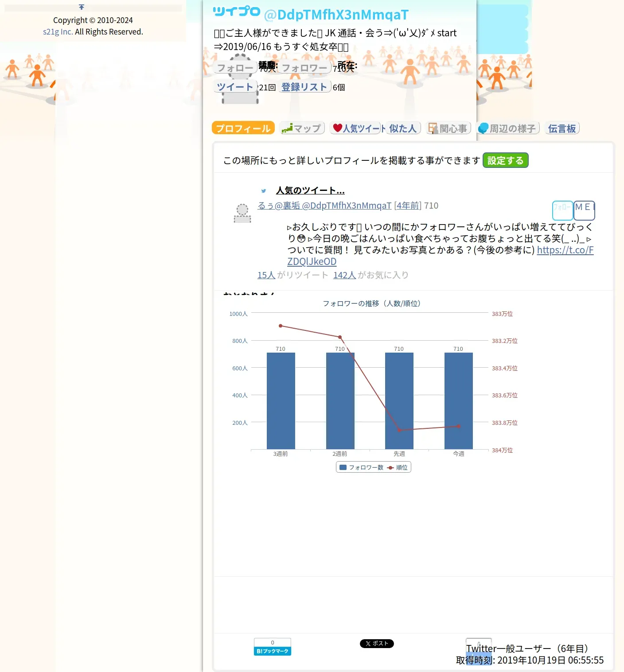Toggle the 順位 series in the chart legend
This screenshot has height=672, width=624.
tap(398, 467)
